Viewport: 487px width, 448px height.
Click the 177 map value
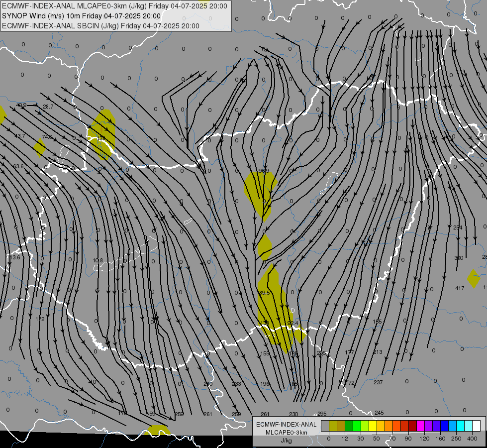point(349,352)
